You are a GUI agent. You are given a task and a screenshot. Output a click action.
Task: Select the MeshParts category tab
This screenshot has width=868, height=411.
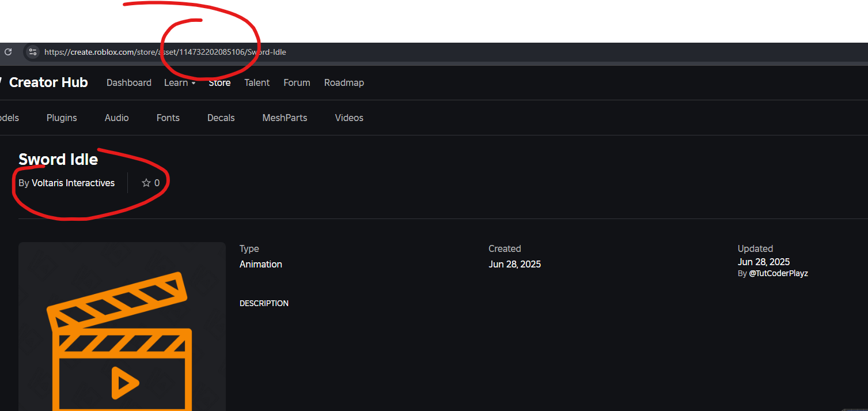(x=285, y=118)
